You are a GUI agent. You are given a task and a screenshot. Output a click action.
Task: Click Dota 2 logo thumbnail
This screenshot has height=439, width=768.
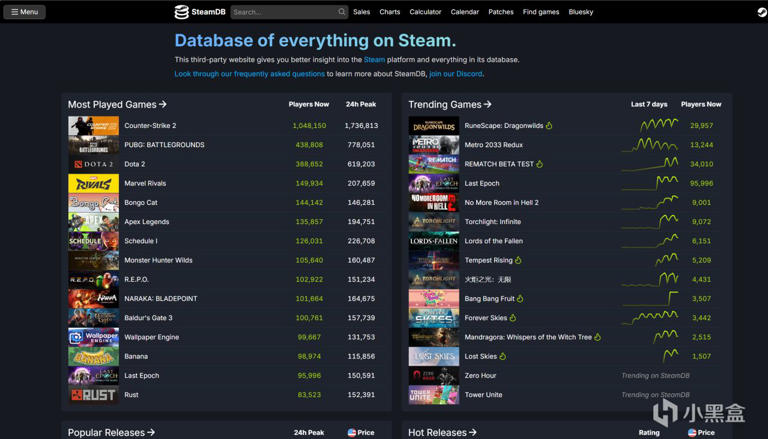94,164
